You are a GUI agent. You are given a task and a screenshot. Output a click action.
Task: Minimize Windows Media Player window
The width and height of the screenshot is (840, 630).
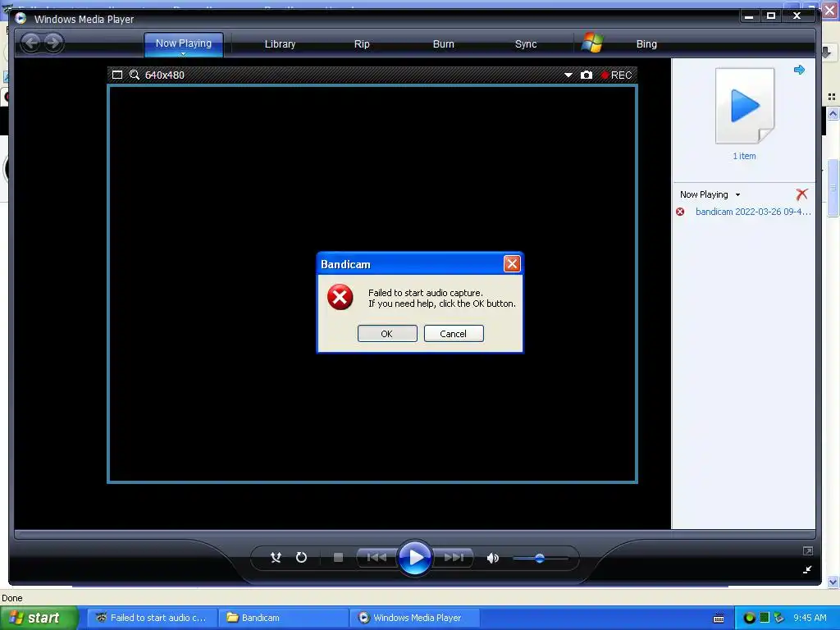tap(749, 16)
